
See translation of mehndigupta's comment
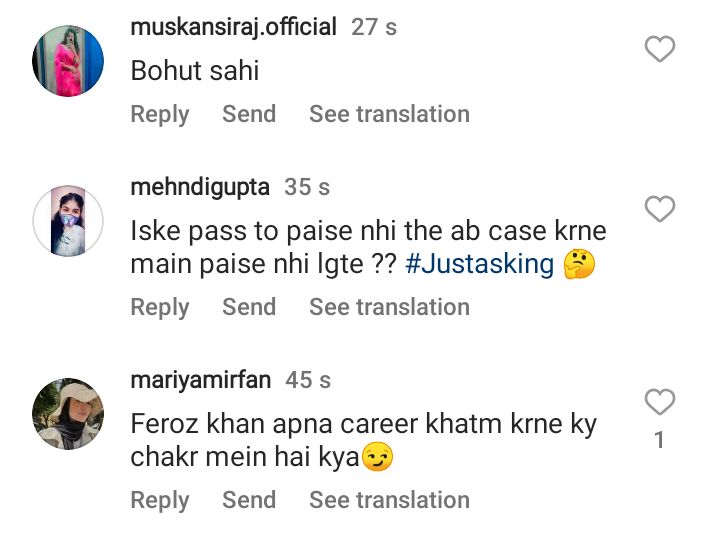389,307
